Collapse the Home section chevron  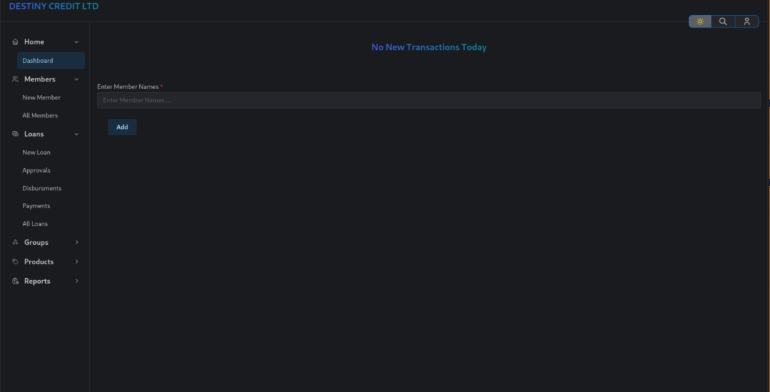(77, 42)
